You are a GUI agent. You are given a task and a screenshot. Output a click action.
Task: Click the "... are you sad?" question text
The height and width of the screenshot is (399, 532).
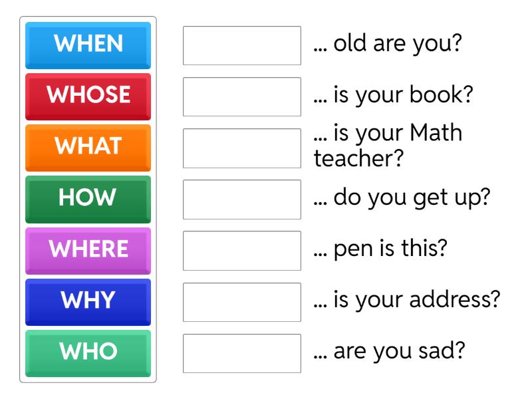(x=388, y=352)
